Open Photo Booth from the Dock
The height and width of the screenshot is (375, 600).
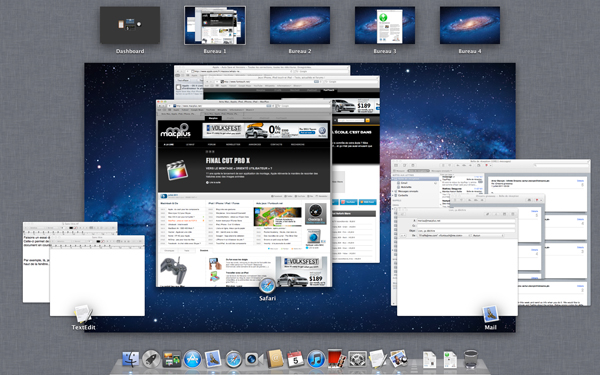coord(337,359)
